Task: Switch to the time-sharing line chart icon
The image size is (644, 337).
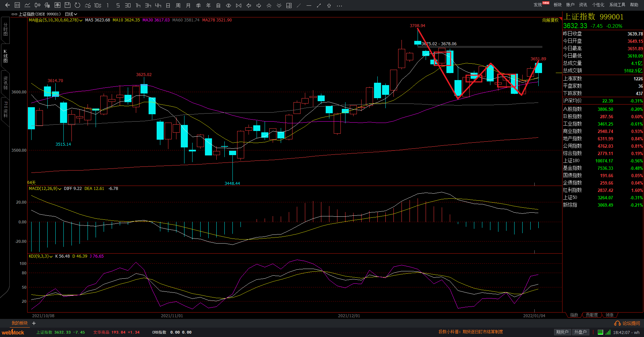Action: pyautogui.click(x=28, y=5)
